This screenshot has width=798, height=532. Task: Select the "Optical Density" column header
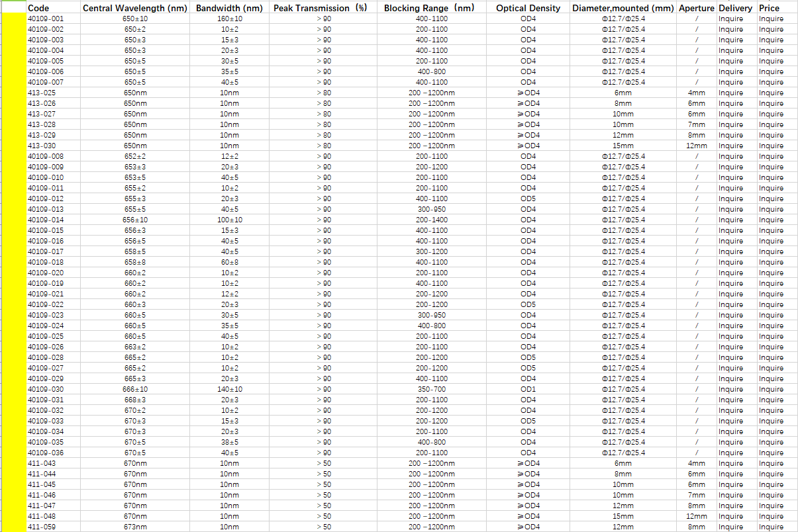tap(528, 9)
